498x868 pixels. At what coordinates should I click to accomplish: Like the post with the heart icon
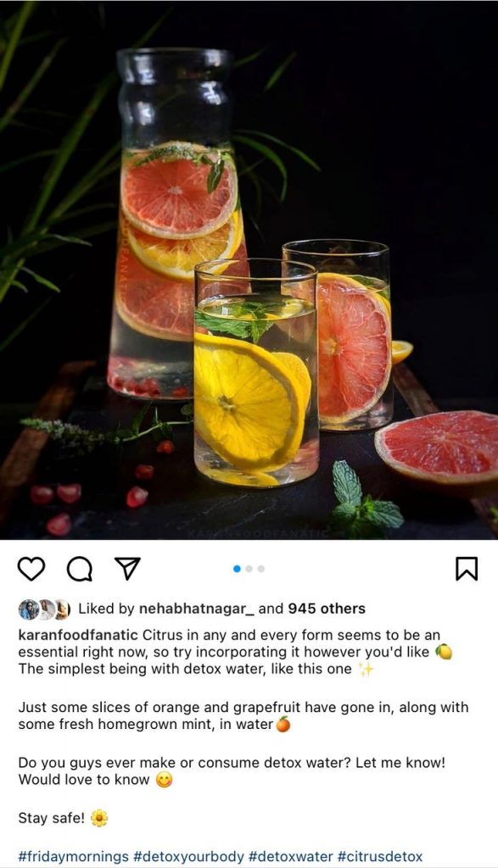[31, 569]
